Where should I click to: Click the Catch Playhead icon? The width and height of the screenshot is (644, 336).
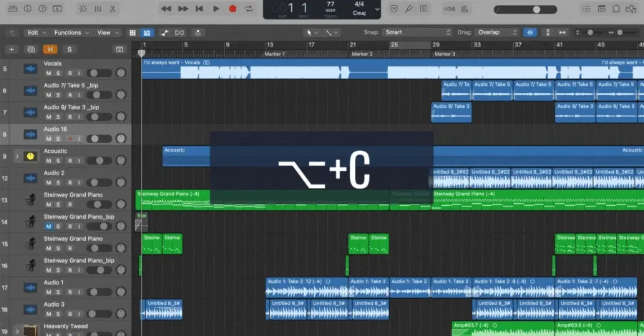click(x=197, y=33)
